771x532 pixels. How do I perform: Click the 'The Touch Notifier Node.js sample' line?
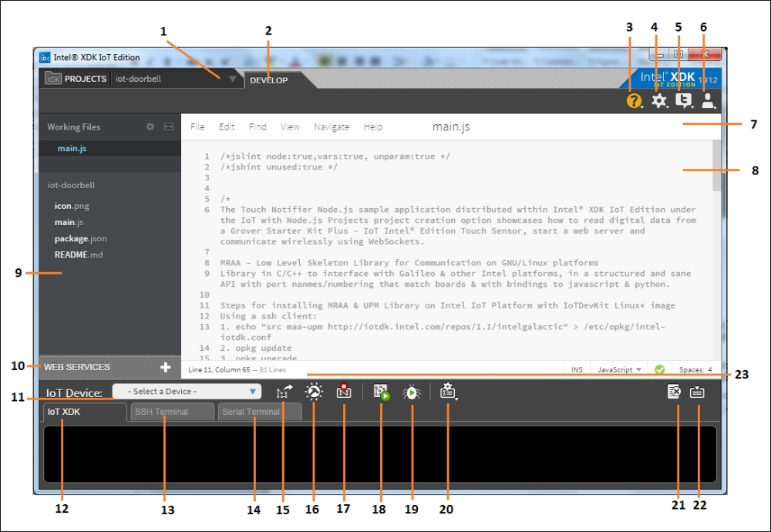(x=458, y=225)
